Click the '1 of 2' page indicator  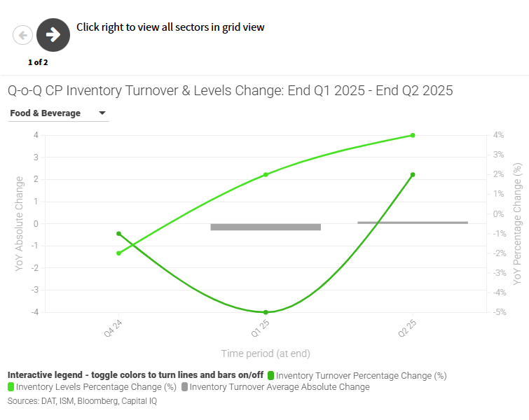click(x=38, y=62)
